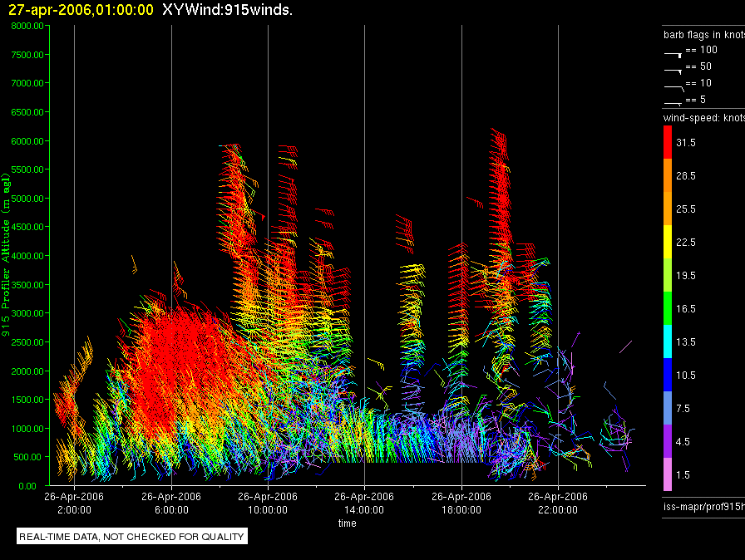Click the 26-Apr-2006 10:00:00 time tick label
The height and width of the screenshot is (560, 745).
click(x=268, y=503)
